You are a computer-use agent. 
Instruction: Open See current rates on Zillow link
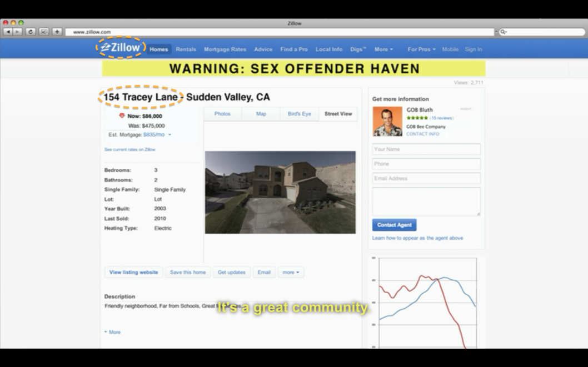[x=129, y=149]
